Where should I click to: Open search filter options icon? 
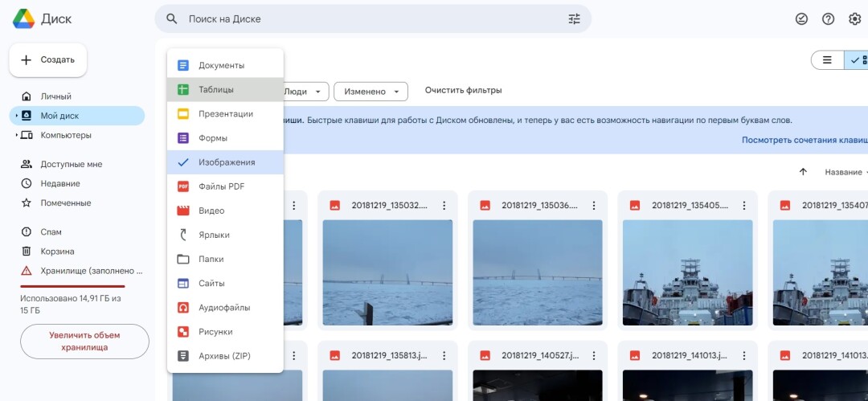574,18
